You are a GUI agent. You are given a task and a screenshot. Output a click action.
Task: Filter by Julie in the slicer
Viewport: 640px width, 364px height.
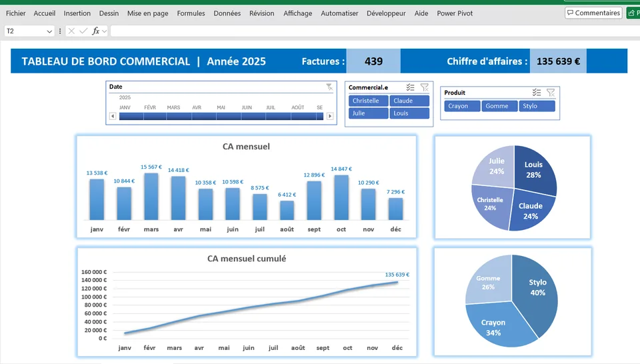click(x=368, y=113)
